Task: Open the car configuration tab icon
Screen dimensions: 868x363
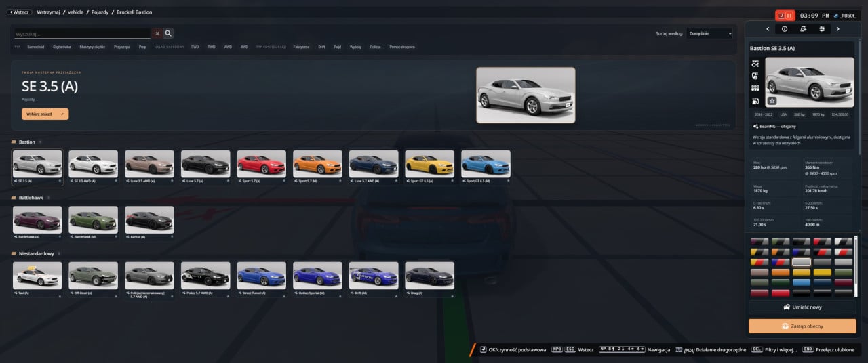Action: 804,29
